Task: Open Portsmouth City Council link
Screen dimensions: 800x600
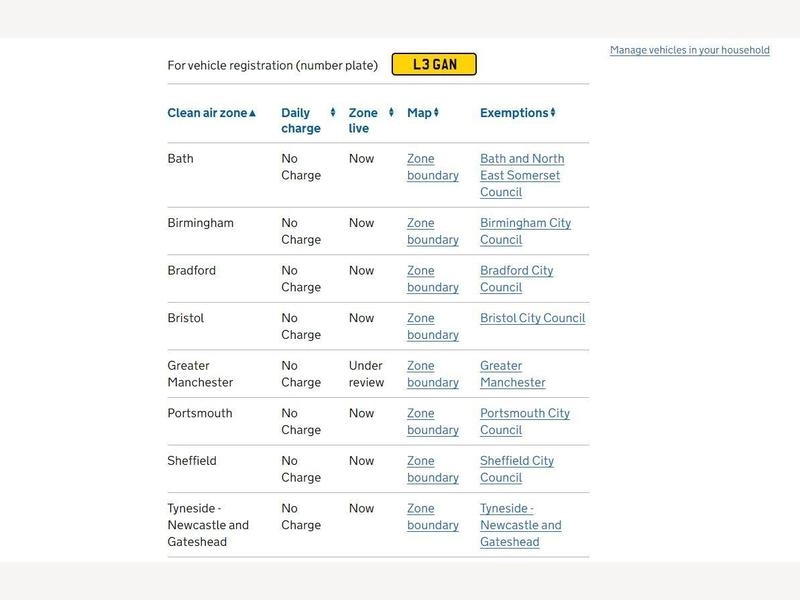Action: [525, 421]
